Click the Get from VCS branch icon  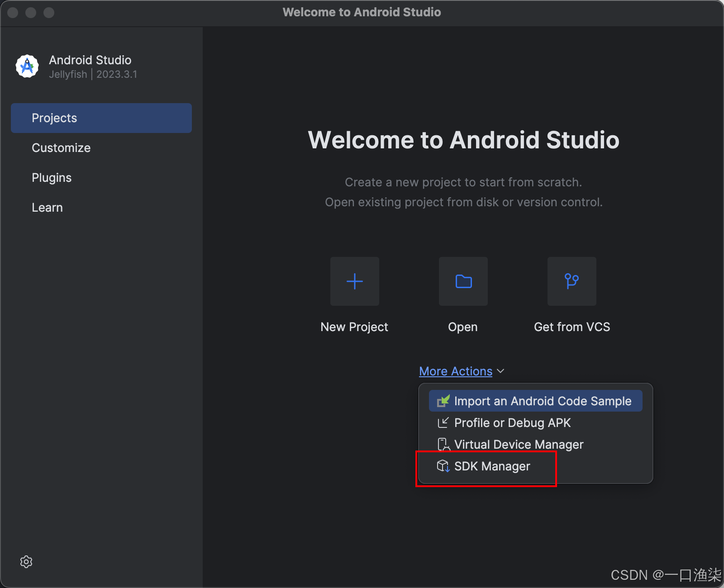pos(572,281)
